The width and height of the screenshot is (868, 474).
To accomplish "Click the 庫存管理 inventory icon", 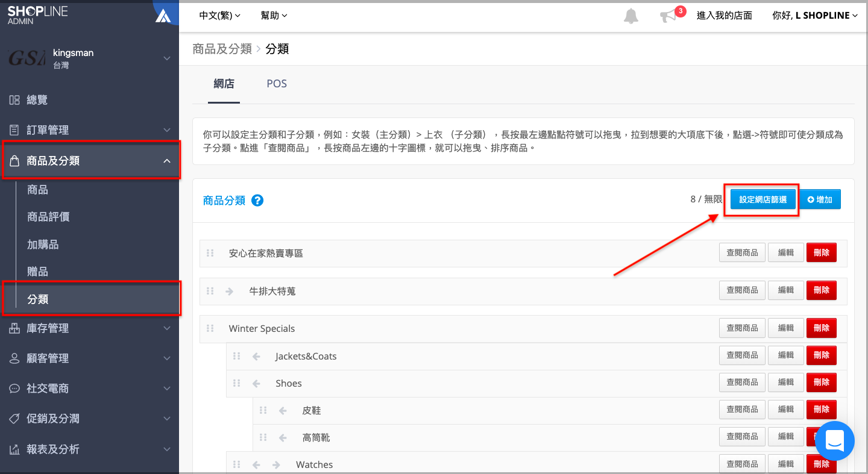I will click(14, 328).
